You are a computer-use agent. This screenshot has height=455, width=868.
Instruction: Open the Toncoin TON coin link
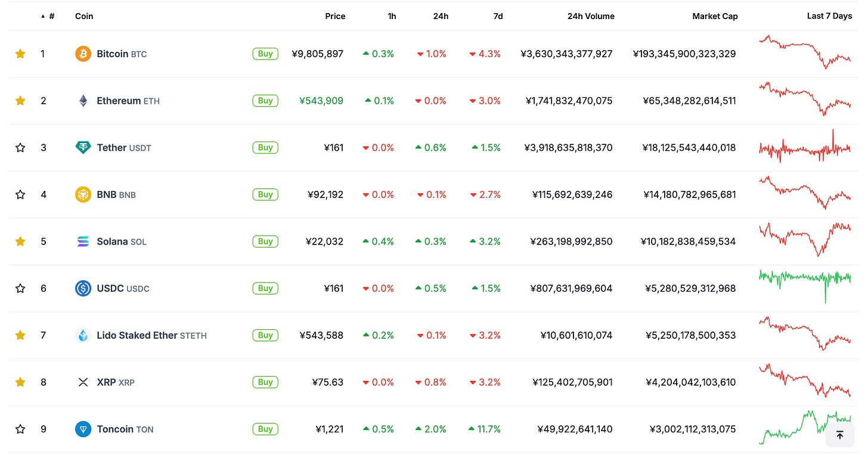125,429
